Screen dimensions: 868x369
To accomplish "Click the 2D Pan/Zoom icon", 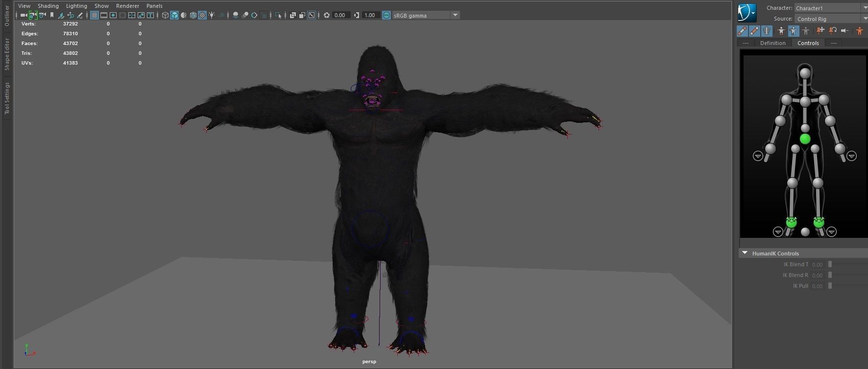I will [71, 15].
